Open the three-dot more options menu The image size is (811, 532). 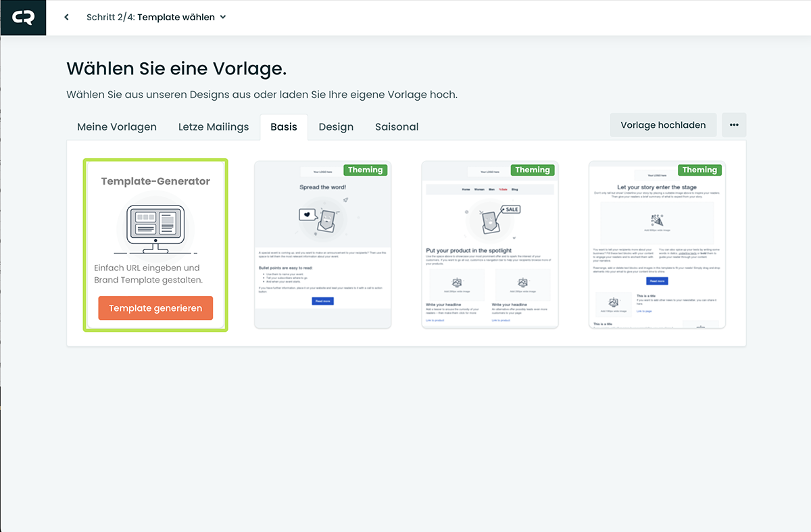tap(734, 125)
